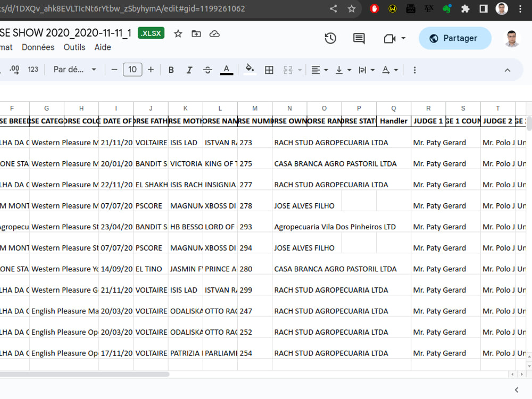The width and height of the screenshot is (532, 399).
Task: Open the Données menu
Action: (38, 47)
